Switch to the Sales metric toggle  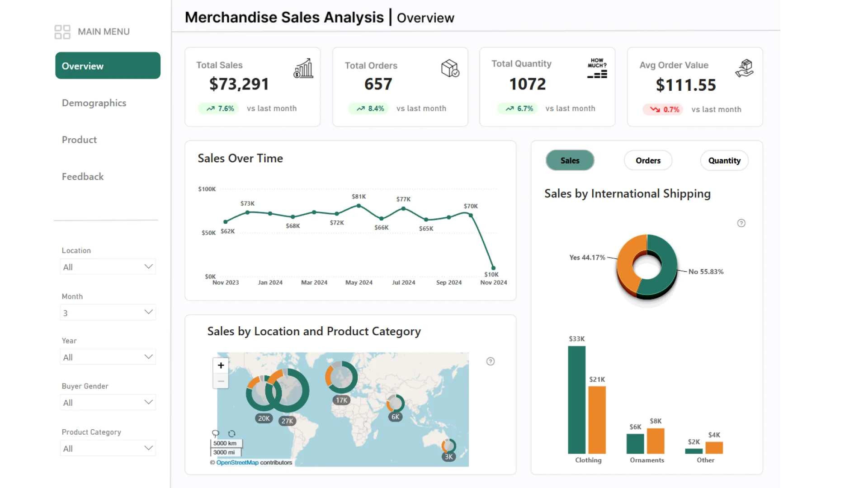click(570, 160)
